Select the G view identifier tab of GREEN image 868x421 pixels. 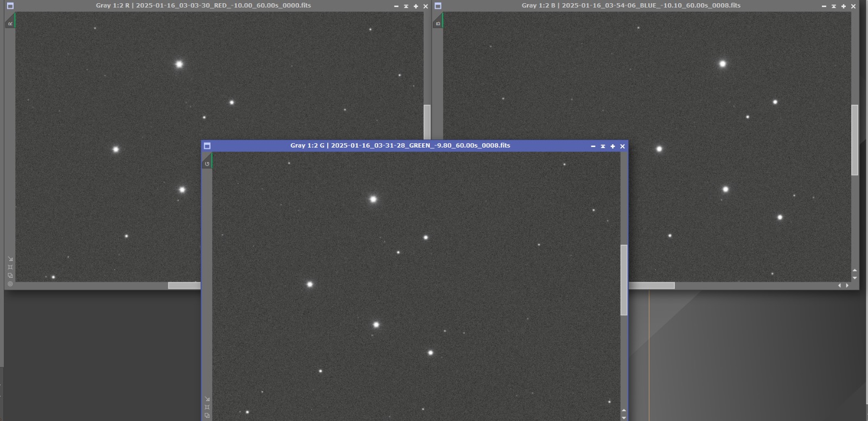coord(207,161)
